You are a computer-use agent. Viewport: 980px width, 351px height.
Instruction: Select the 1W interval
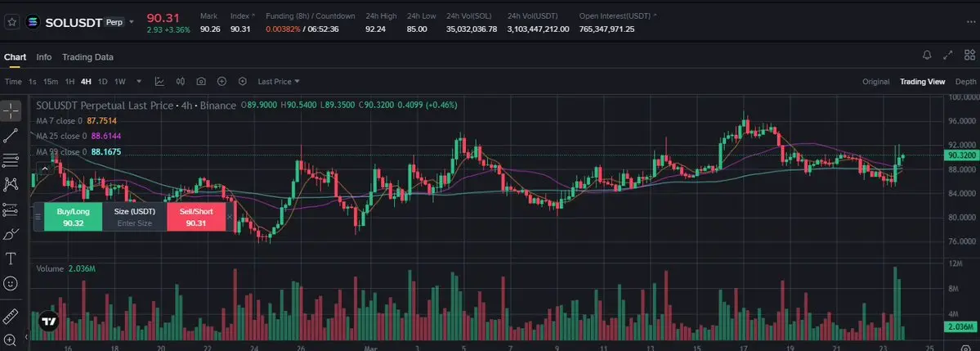click(x=120, y=81)
